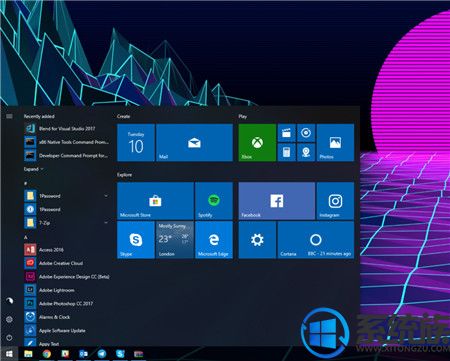
Task: Open the Movies & TV small tile
Action: tap(286, 133)
